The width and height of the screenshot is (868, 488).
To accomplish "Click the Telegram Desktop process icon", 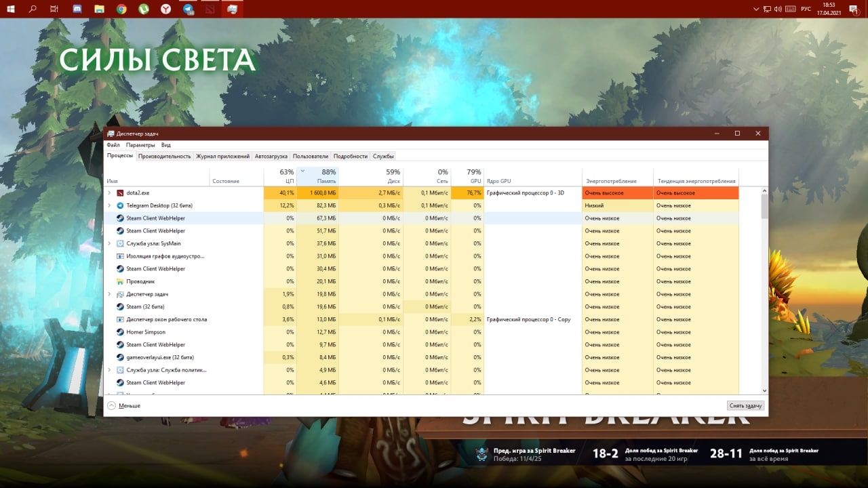I will (x=120, y=205).
